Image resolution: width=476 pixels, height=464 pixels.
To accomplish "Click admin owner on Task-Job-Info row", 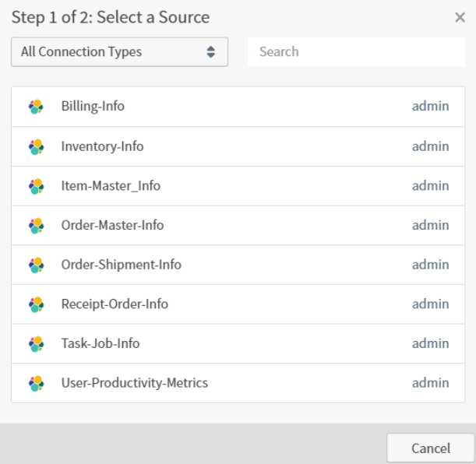I will click(x=430, y=343).
